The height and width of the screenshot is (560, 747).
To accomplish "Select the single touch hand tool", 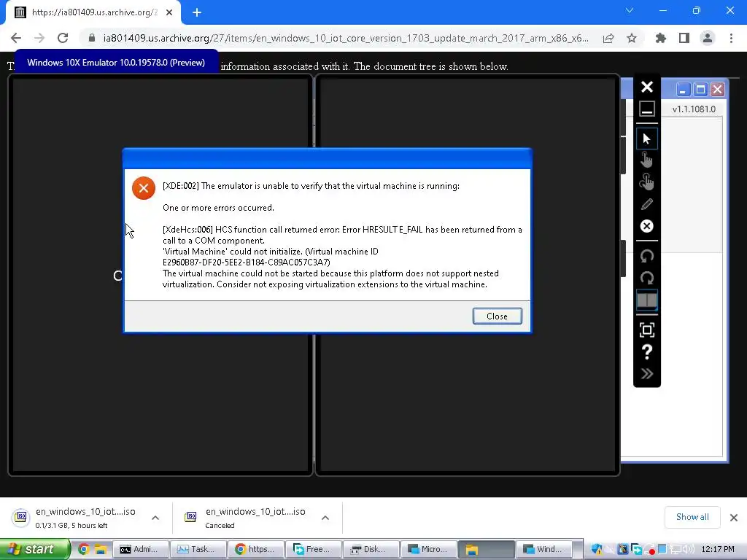I will click(x=646, y=160).
